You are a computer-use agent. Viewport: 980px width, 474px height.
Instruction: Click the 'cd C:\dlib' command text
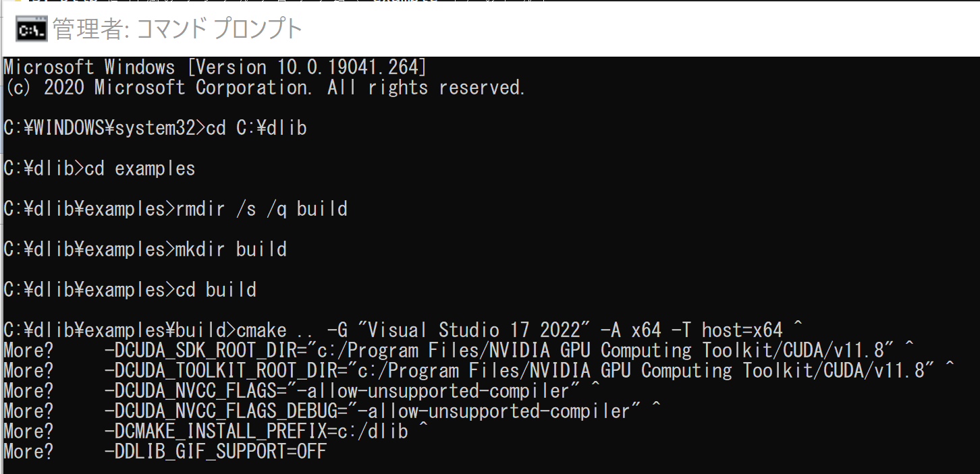coord(256,128)
